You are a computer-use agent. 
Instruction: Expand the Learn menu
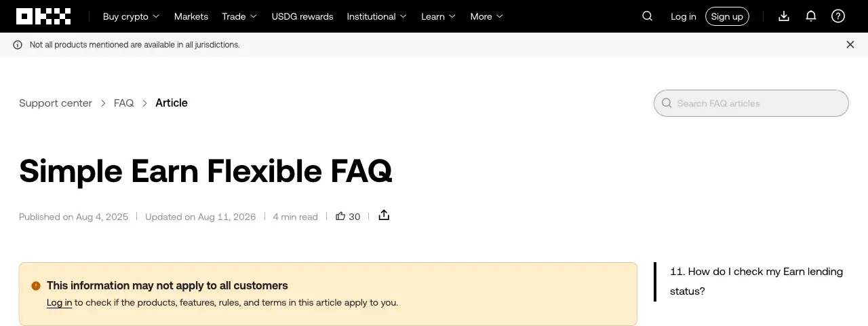439,16
